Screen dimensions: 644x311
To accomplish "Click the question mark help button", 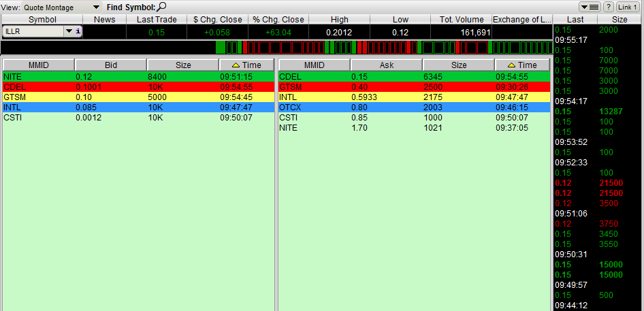I will pyautogui.click(x=609, y=7).
